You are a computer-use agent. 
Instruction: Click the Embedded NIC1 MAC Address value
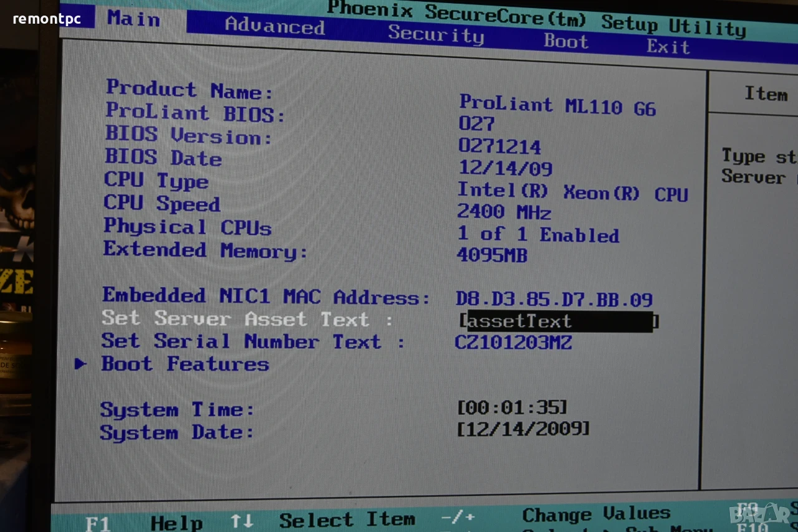click(x=554, y=300)
